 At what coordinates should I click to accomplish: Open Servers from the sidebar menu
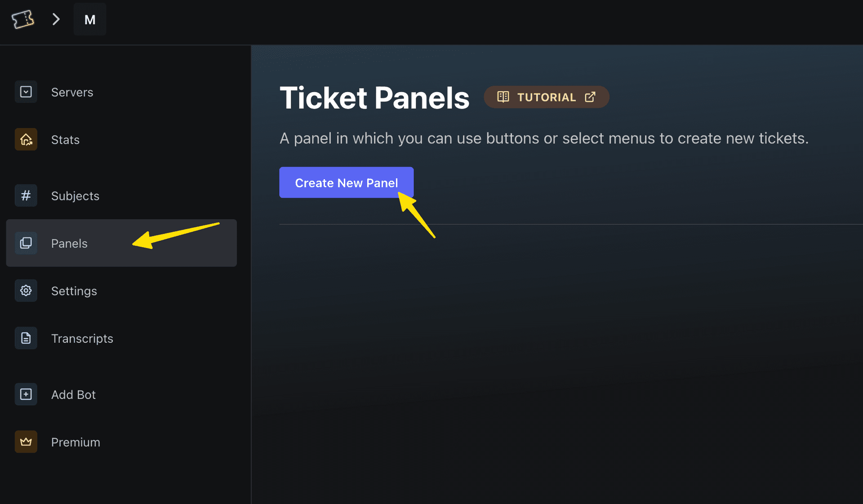pyautogui.click(x=72, y=92)
